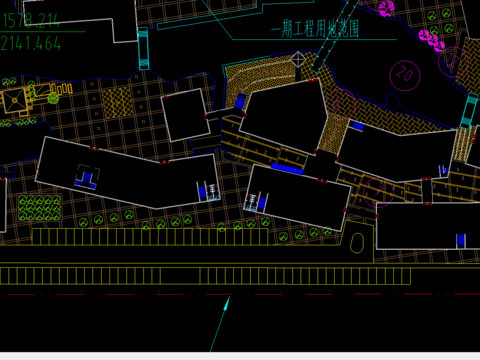This screenshot has height=360, width=480.
Task: Click the diamond-shaped survey point symbol
Action: point(298,60)
